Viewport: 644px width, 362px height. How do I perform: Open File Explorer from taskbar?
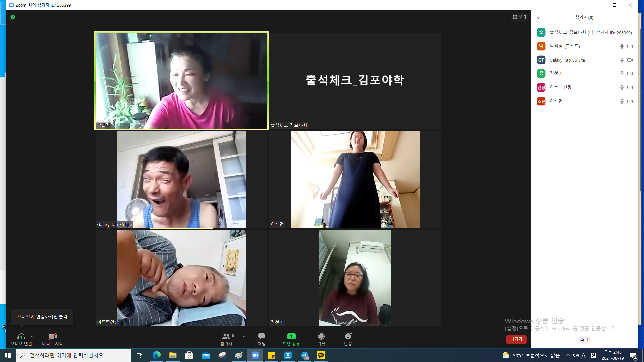[x=173, y=355]
